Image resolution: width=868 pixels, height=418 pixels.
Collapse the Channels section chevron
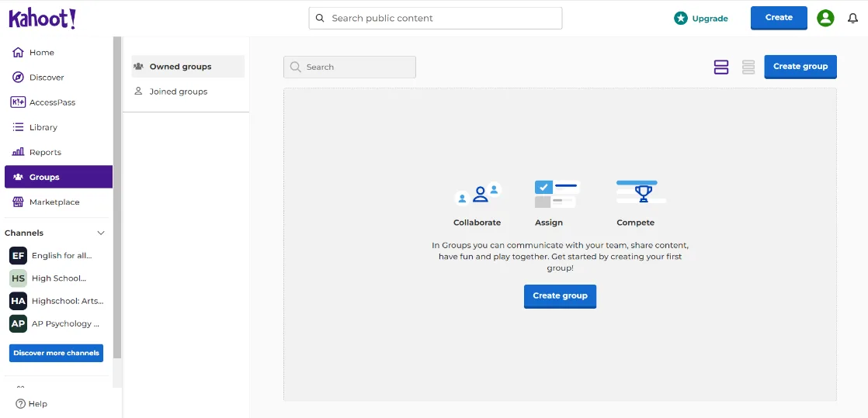coord(101,233)
